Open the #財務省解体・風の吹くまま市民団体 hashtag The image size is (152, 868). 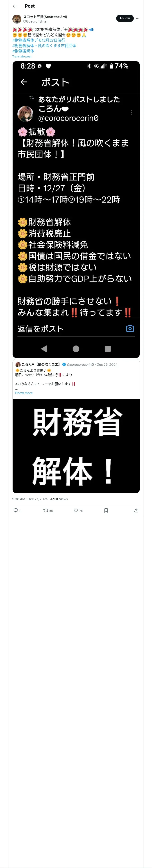point(44,46)
